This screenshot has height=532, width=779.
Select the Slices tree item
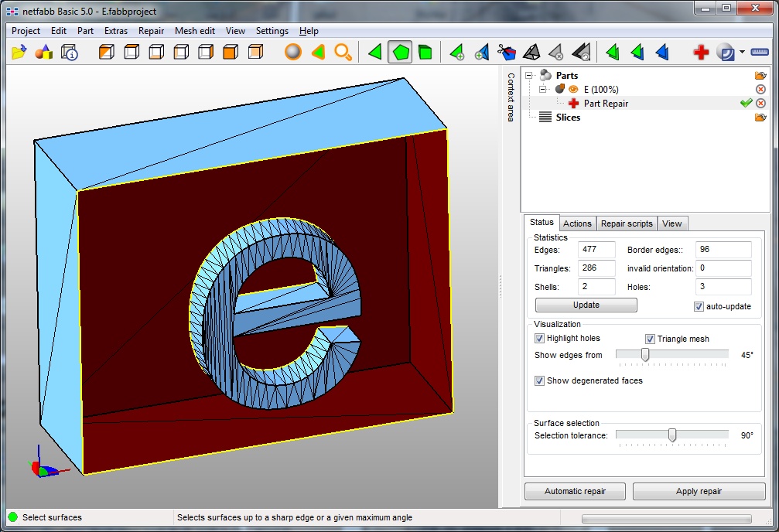click(x=568, y=118)
